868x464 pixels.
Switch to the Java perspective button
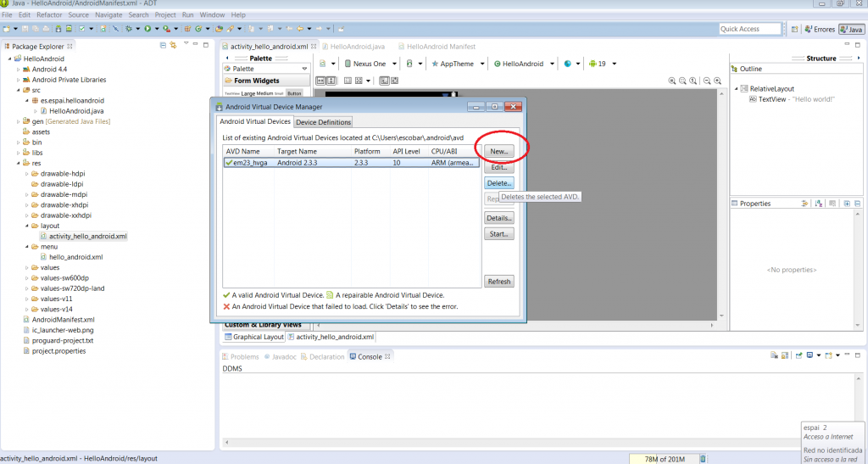pyautogui.click(x=850, y=29)
